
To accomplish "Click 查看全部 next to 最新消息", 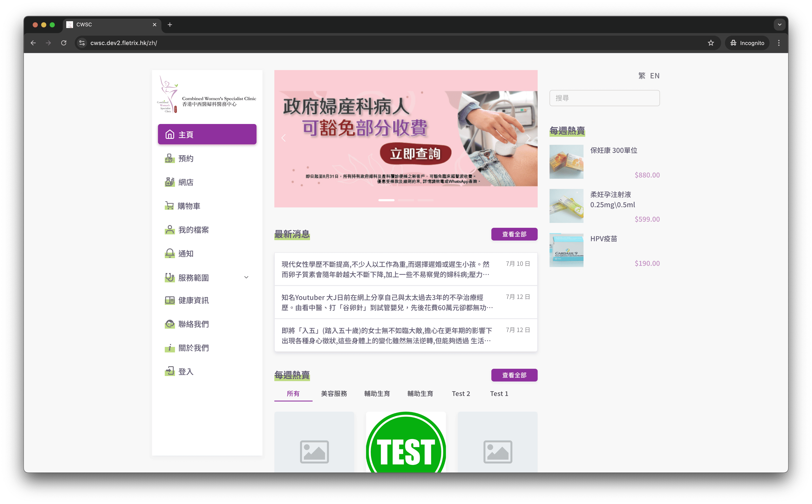I will [514, 234].
